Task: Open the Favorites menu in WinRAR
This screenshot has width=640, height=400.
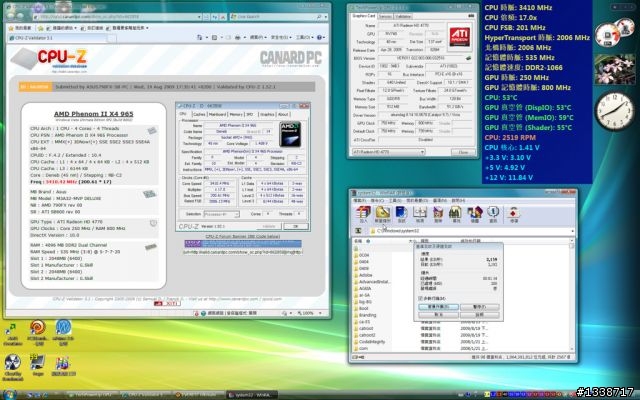Action: click(x=417, y=200)
